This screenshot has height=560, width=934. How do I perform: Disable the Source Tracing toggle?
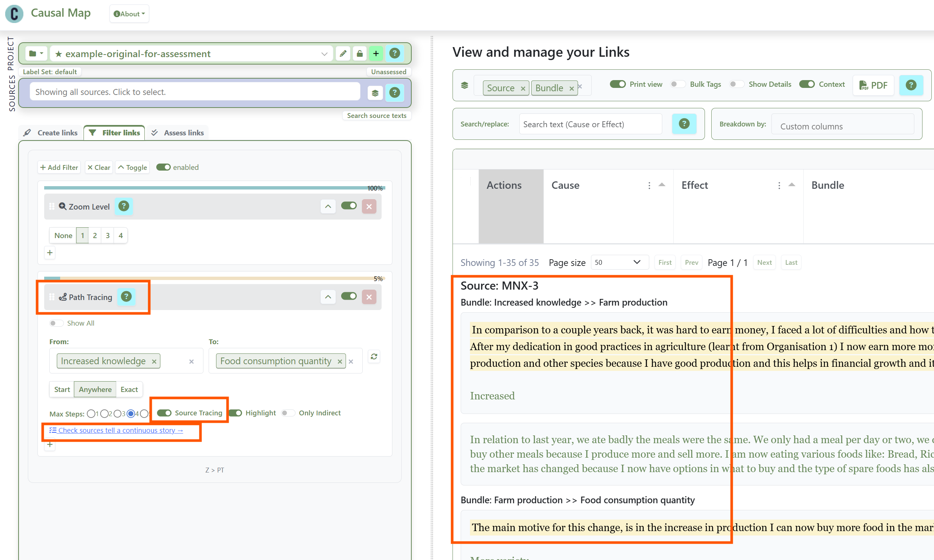click(x=164, y=413)
